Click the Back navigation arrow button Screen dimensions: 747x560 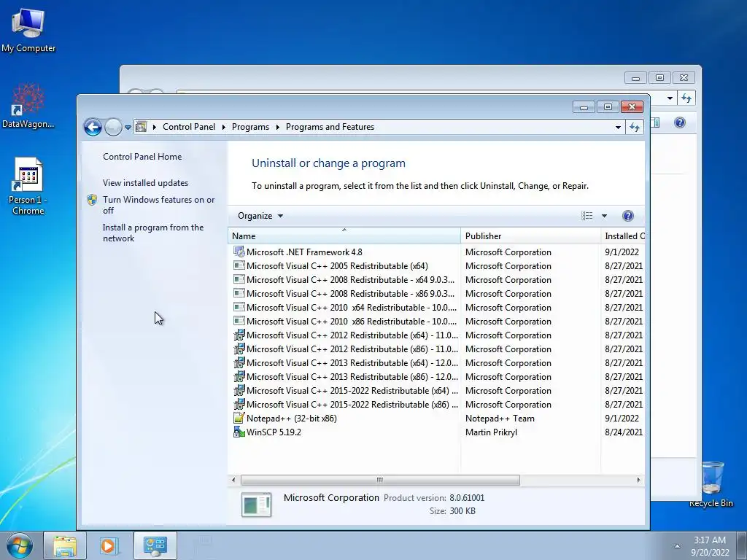tap(93, 127)
